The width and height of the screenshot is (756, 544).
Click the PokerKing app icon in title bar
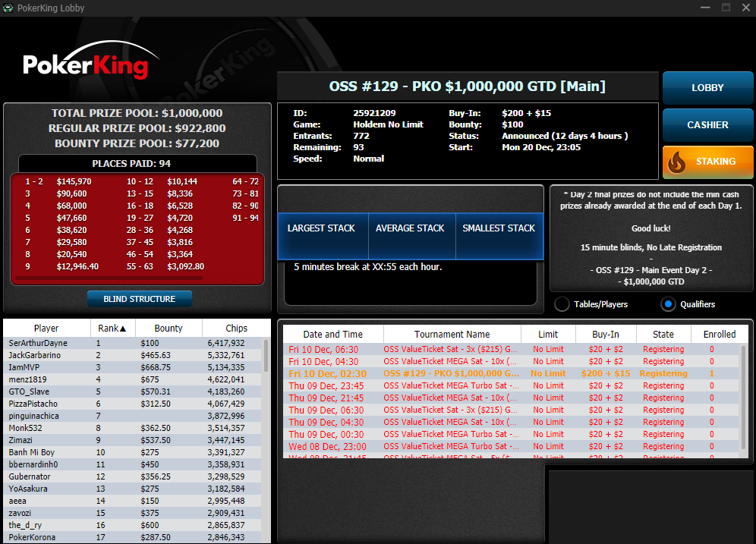click(x=8, y=8)
